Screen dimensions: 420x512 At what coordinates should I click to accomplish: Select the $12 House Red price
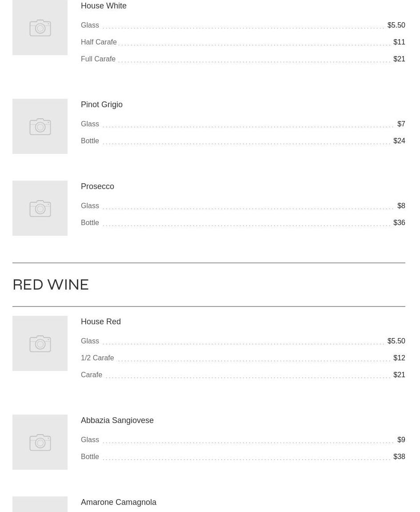point(399,358)
